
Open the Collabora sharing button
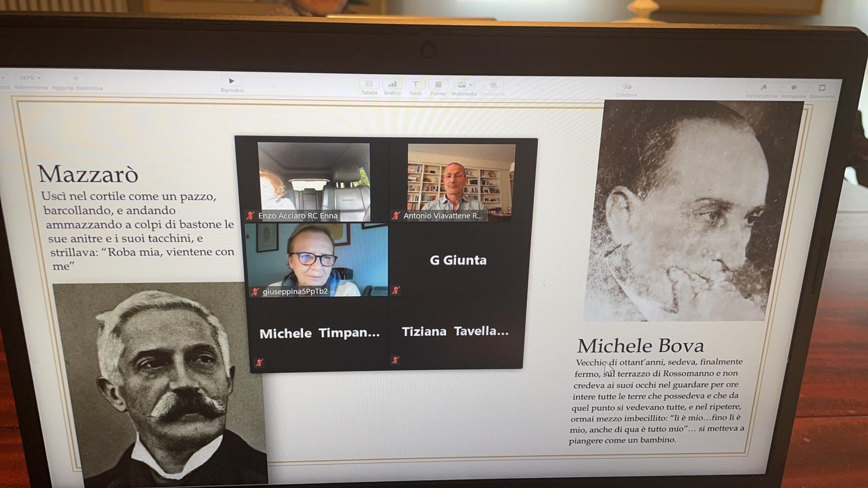point(626,87)
